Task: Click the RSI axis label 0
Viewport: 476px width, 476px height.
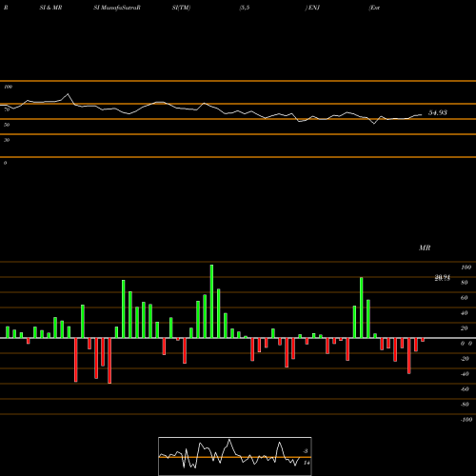Action: (x=5, y=163)
